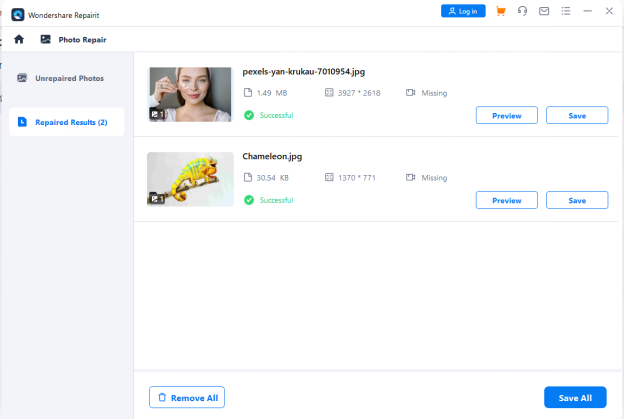
Task: Go to home via house icon
Action: point(19,39)
